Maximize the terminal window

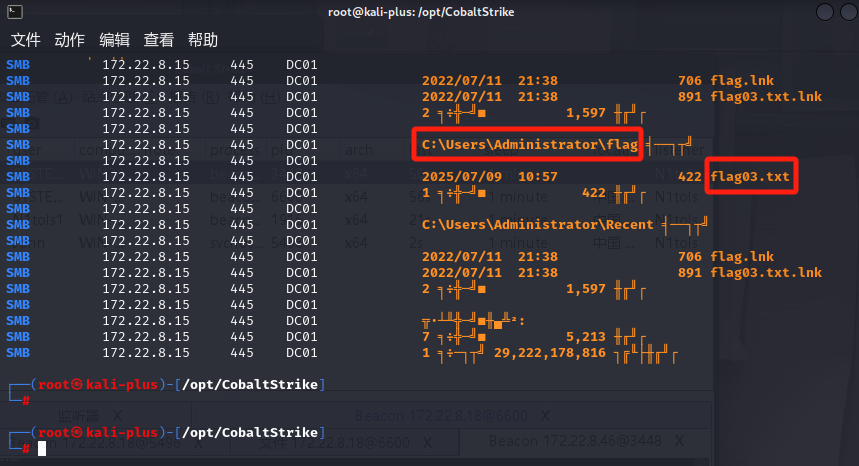(823, 11)
